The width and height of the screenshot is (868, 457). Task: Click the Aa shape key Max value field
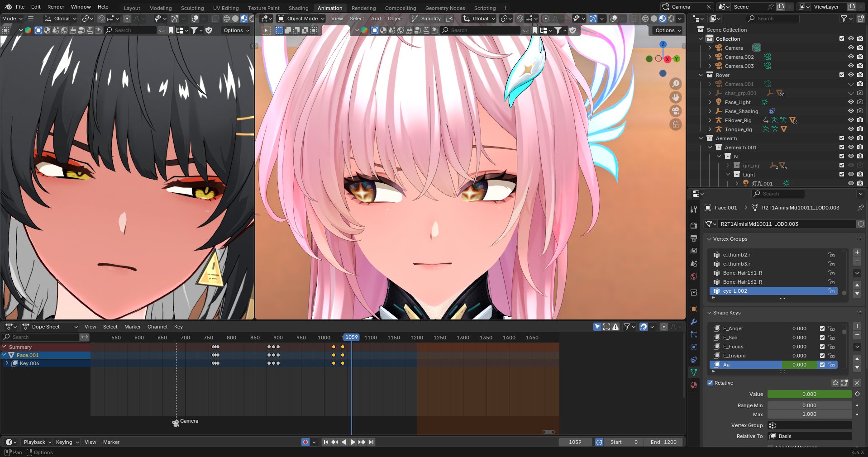[810, 414]
